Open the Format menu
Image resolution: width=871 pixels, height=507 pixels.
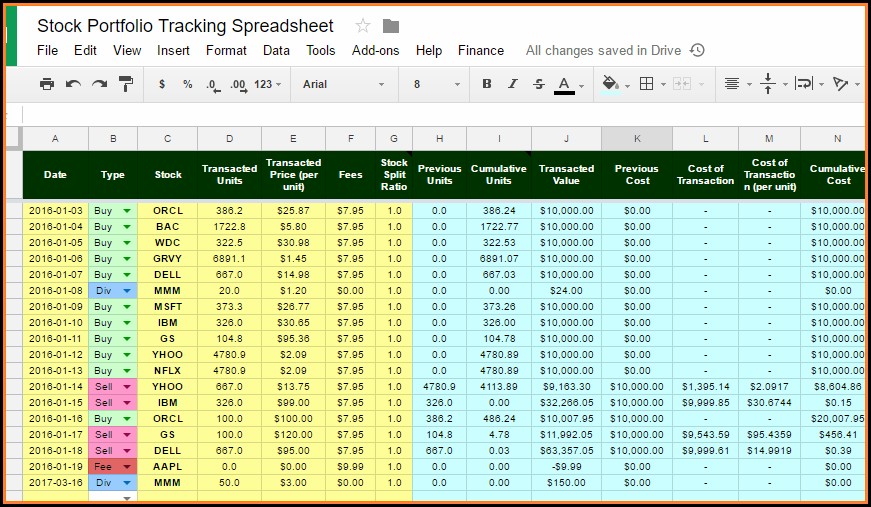(x=226, y=51)
